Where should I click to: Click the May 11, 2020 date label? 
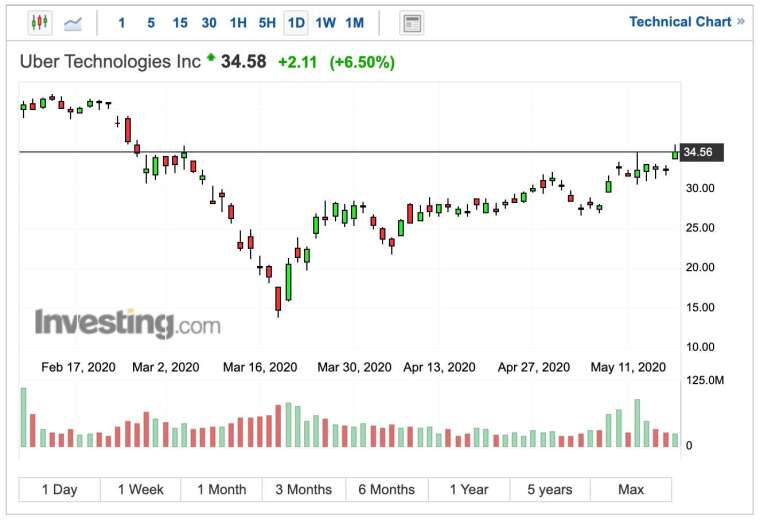[x=628, y=367]
